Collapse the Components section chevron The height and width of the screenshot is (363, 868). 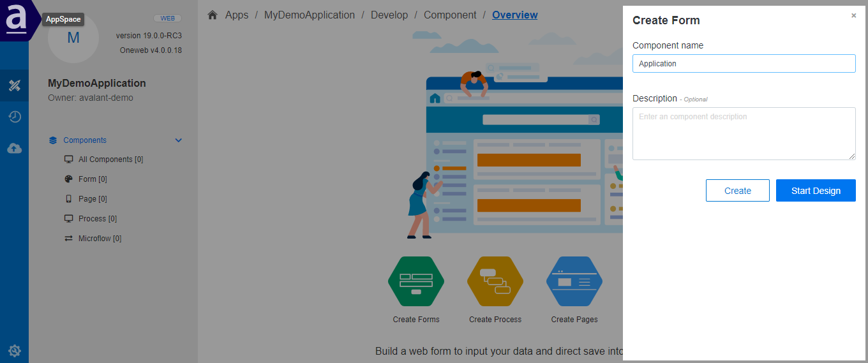179,140
